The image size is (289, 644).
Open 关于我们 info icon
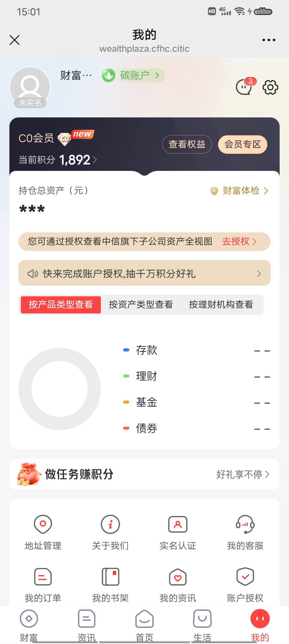[x=110, y=524]
